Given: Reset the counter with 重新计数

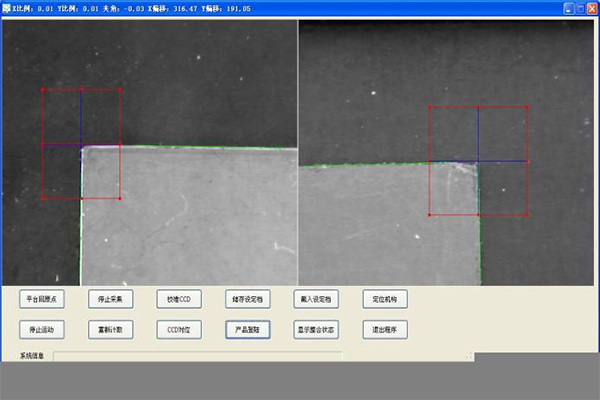Looking at the screenshot, I should point(111,328).
